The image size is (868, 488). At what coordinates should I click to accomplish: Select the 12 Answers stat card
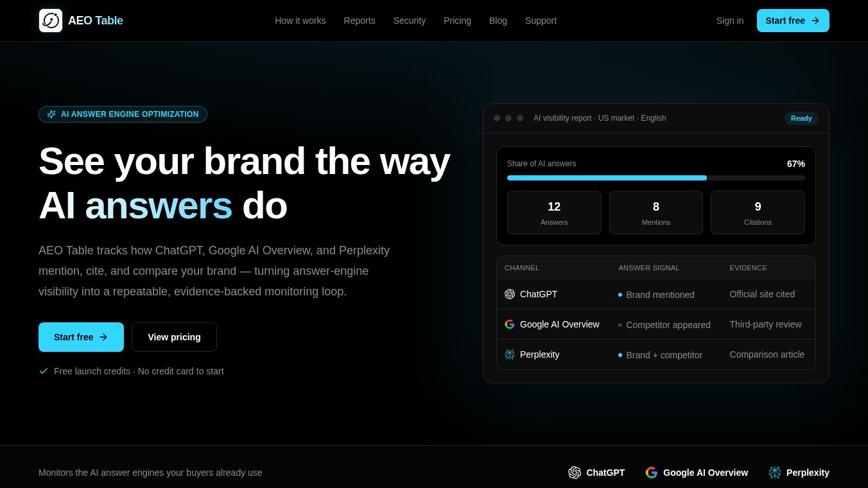554,213
